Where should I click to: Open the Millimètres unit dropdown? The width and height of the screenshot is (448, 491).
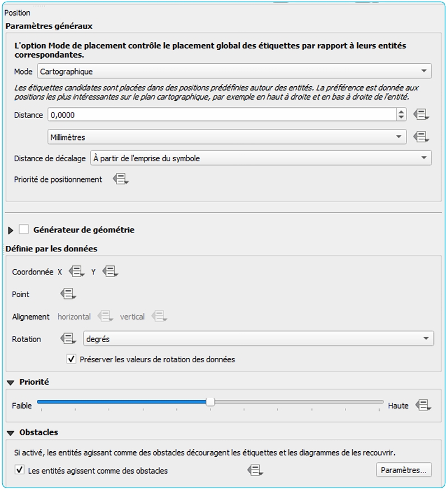[x=226, y=137]
